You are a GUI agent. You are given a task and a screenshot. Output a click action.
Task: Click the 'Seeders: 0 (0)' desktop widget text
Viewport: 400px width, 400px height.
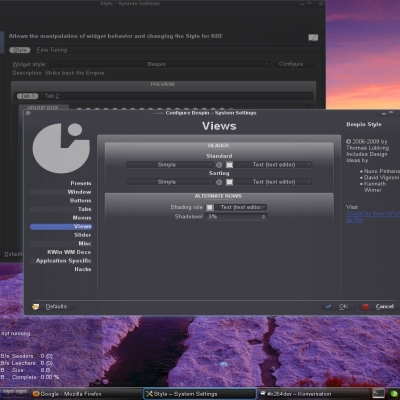click(32, 356)
